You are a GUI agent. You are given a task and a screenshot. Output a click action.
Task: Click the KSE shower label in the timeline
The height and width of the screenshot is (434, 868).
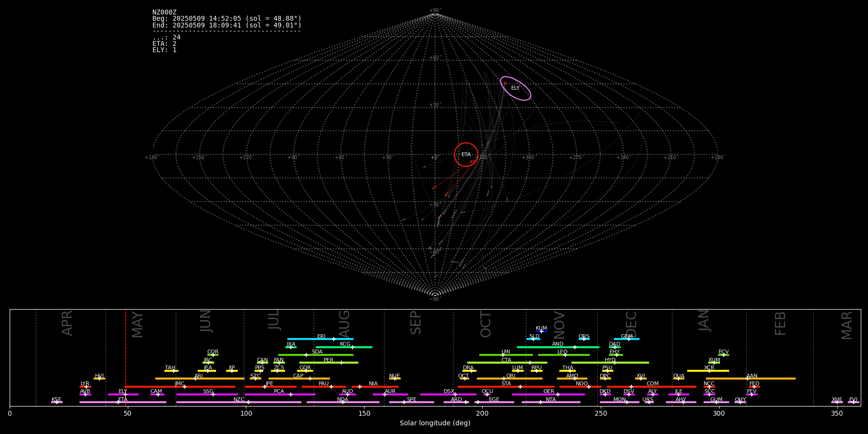56,400
